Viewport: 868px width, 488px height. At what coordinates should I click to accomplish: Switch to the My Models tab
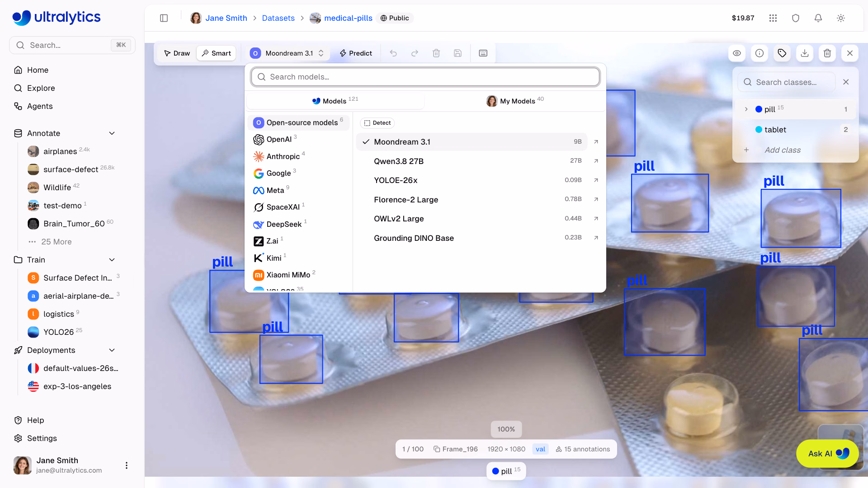pyautogui.click(x=515, y=101)
